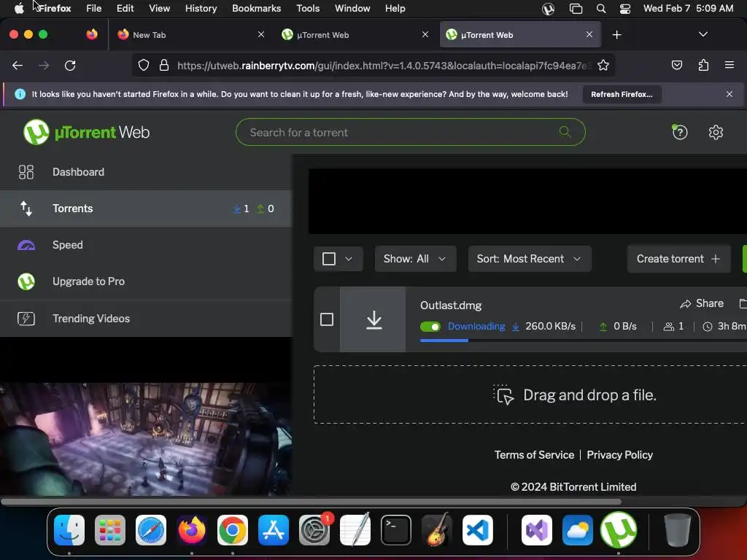747x560 pixels.
Task: Click Refresh Firefox… button
Action: click(x=622, y=94)
